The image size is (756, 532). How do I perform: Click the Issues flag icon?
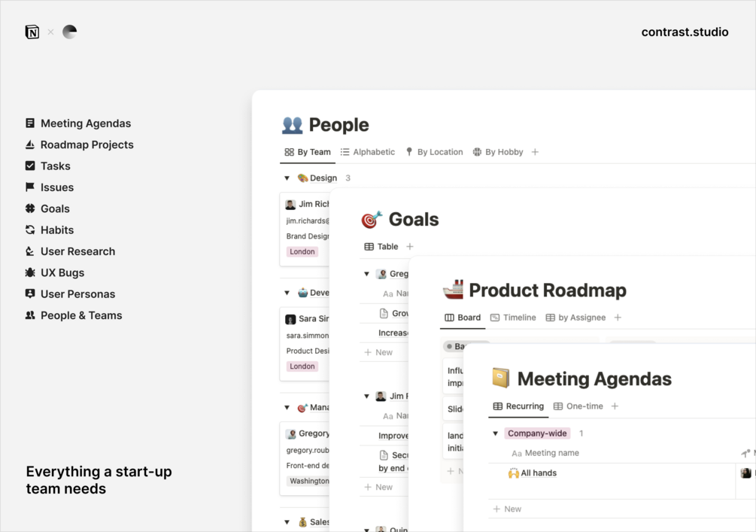[x=30, y=187]
